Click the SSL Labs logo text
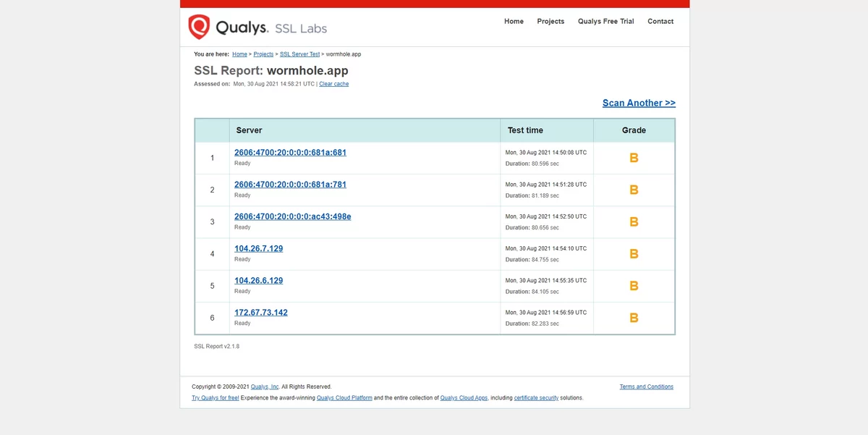Viewport: 868px width, 435px height. (301, 29)
